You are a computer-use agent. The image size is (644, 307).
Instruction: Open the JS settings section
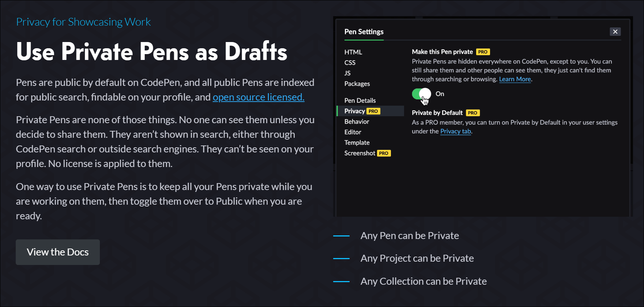coord(347,73)
